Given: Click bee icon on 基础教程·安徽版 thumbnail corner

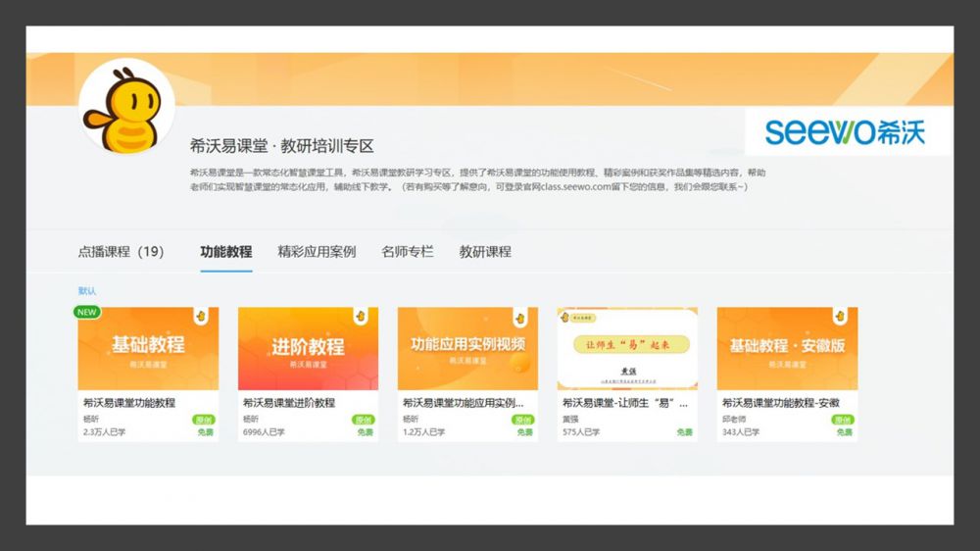Looking at the screenshot, I should click(x=840, y=317).
